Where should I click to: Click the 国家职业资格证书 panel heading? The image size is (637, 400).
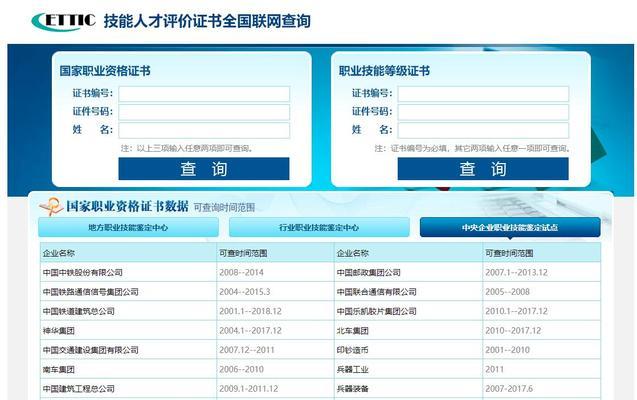pyautogui.click(x=105, y=71)
